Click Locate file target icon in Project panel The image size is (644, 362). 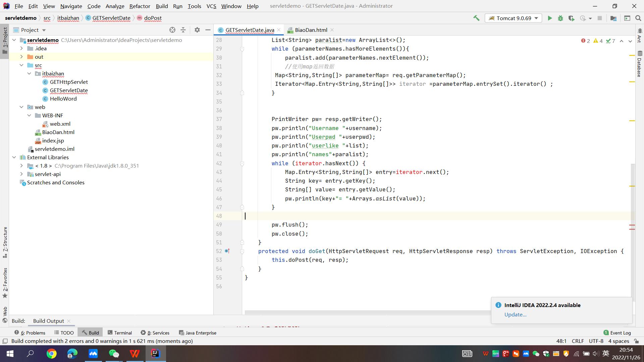[x=172, y=30]
